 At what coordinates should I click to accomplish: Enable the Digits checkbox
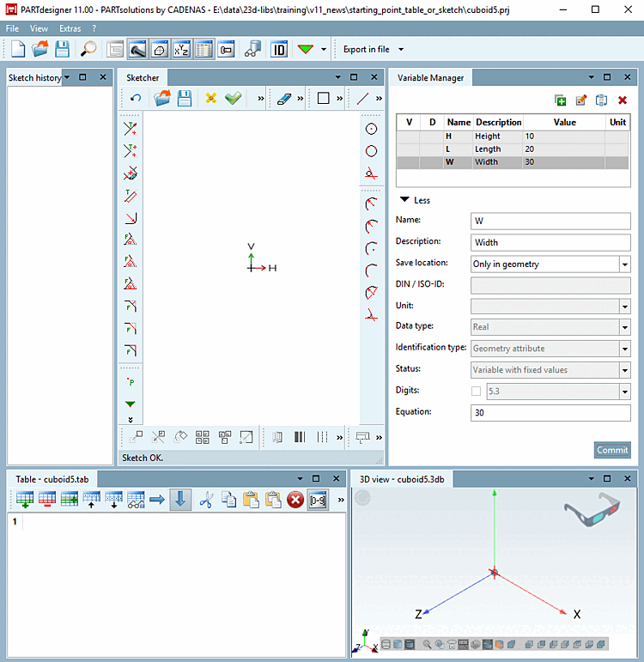click(476, 392)
